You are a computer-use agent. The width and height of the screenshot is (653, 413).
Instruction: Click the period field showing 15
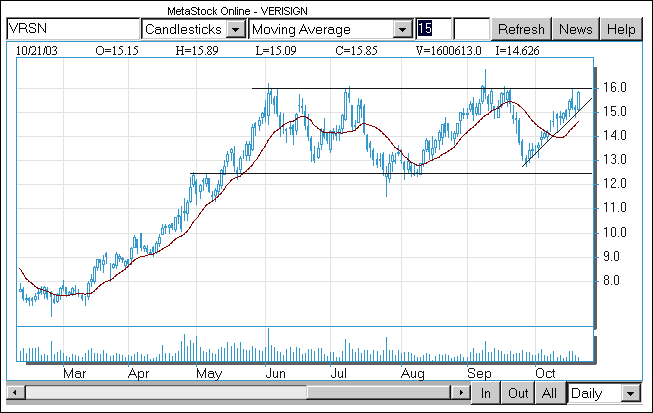tap(434, 29)
